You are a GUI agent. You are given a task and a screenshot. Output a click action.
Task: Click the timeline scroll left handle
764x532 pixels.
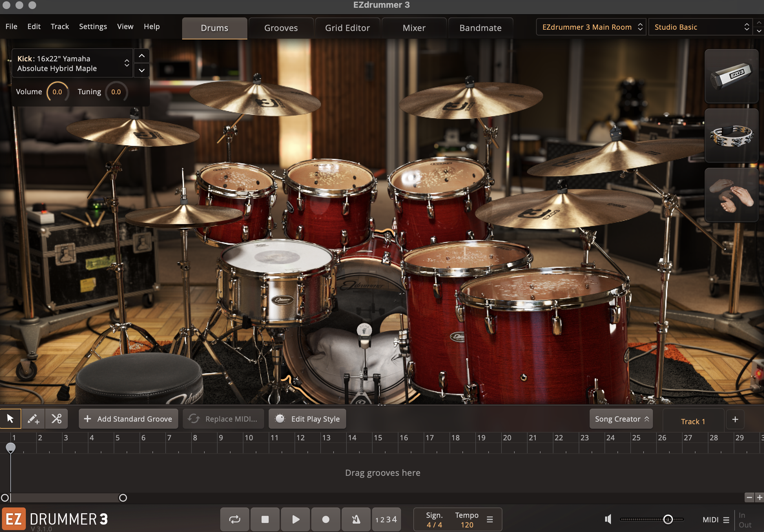5,498
